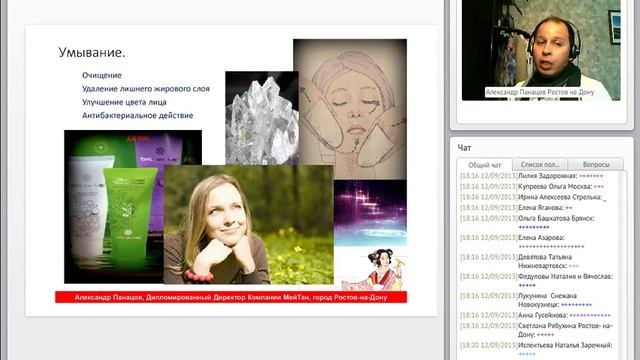Click the red presenter caption banner
The width and height of the screenshot is (640, 360).
coord(231,297)
